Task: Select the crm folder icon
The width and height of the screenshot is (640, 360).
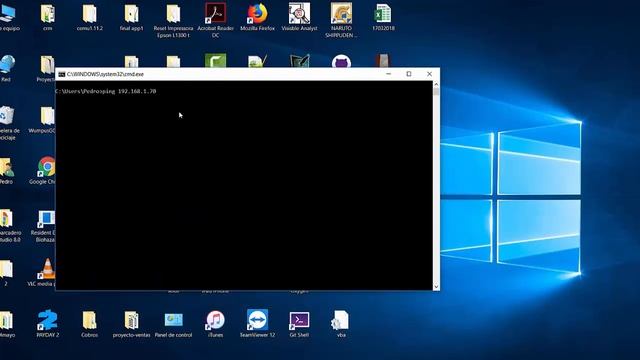Action: point(47,14)
